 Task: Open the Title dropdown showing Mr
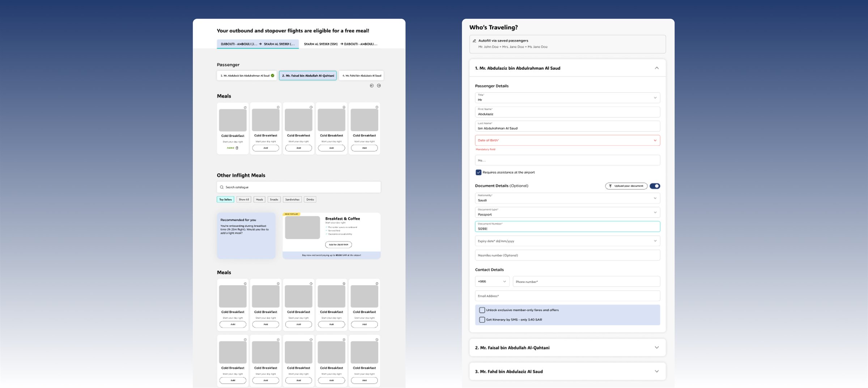(x=567, y=98)
